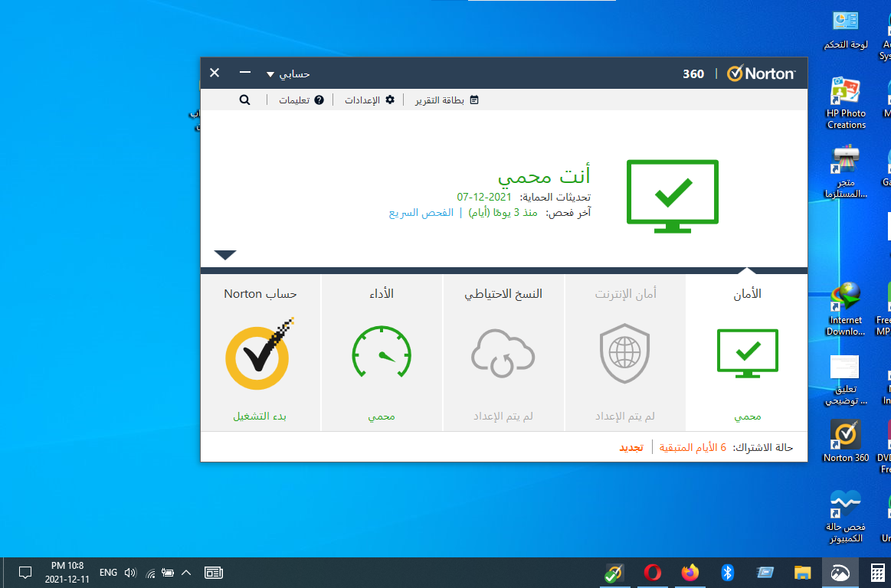Select the 'تعليق توضيحي' desktop file icon

pos(846,380)
